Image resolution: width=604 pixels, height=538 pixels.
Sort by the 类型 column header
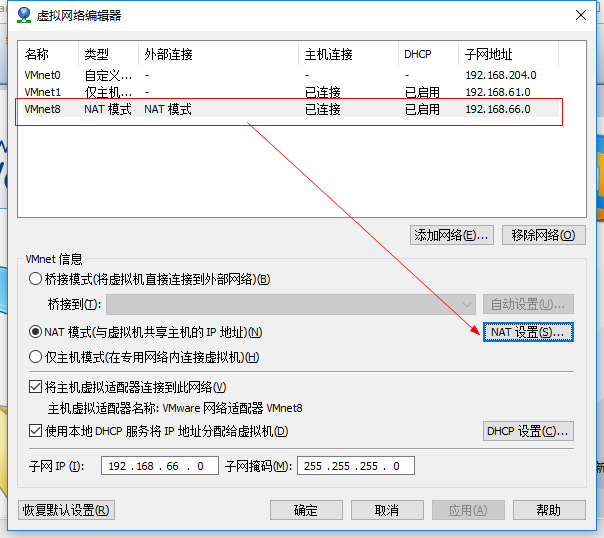(109, 54)
